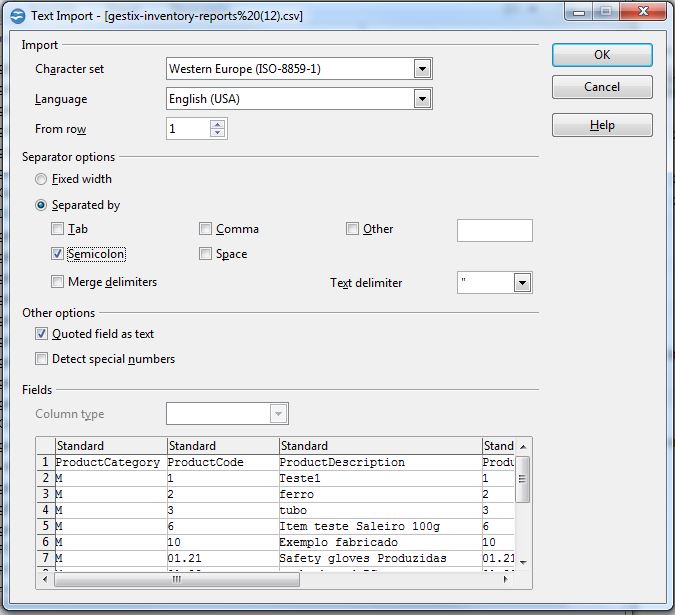The height and width of the screenshot is (615, 675).
Task: Click the Teste1 cell in preview
Action: click(381, 479)
